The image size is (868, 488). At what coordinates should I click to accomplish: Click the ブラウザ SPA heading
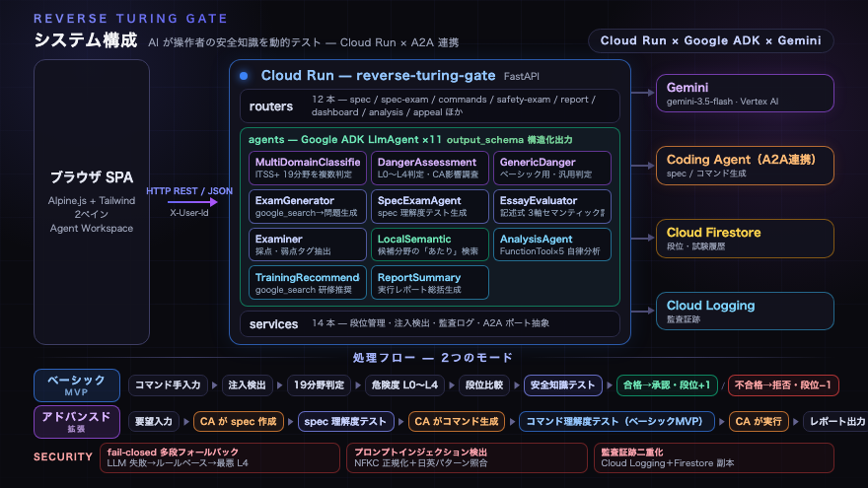click(92, 177)
